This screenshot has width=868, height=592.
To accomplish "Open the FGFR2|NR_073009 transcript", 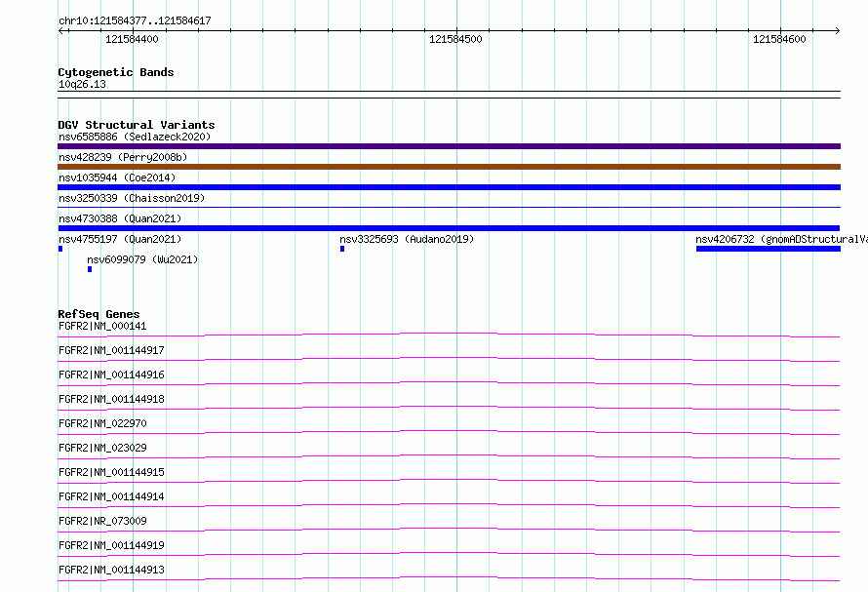I will [102, 521].
